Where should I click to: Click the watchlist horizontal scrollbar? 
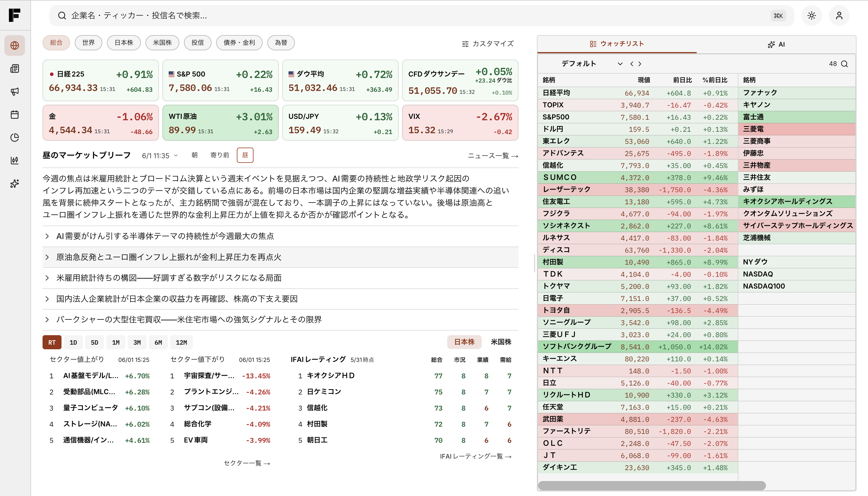(x=652, y=485)
